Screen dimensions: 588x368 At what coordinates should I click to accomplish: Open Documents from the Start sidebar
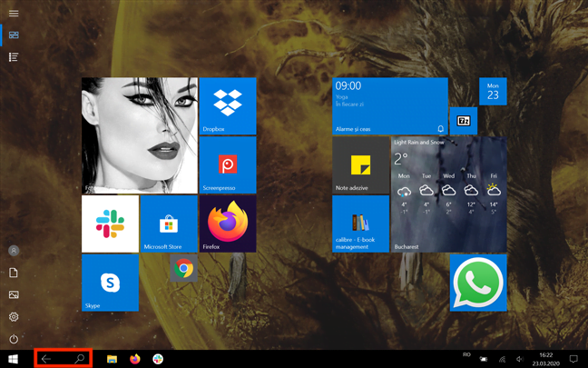(x=14, y=273)
